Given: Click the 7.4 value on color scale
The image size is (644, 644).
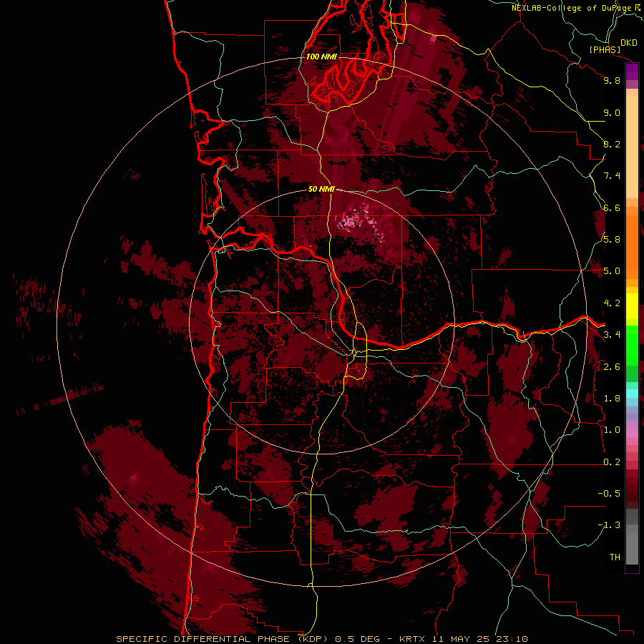Looking at the screenshot, I should [612, 176].
